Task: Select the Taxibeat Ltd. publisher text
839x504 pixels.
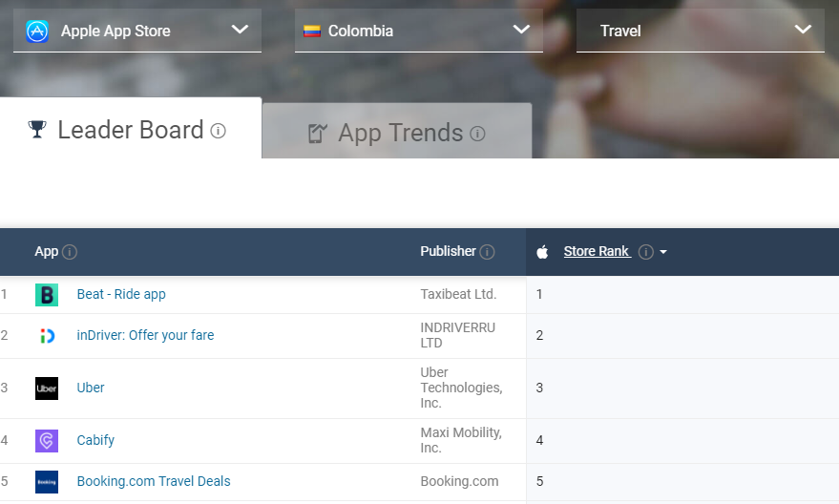Action: tap(458, 294)
